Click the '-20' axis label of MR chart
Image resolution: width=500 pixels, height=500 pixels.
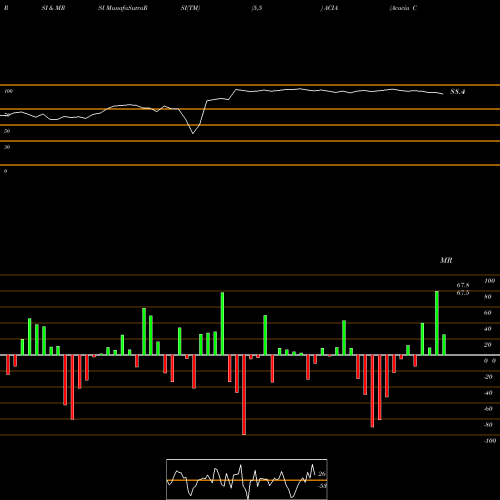click(x=488, y=377)
